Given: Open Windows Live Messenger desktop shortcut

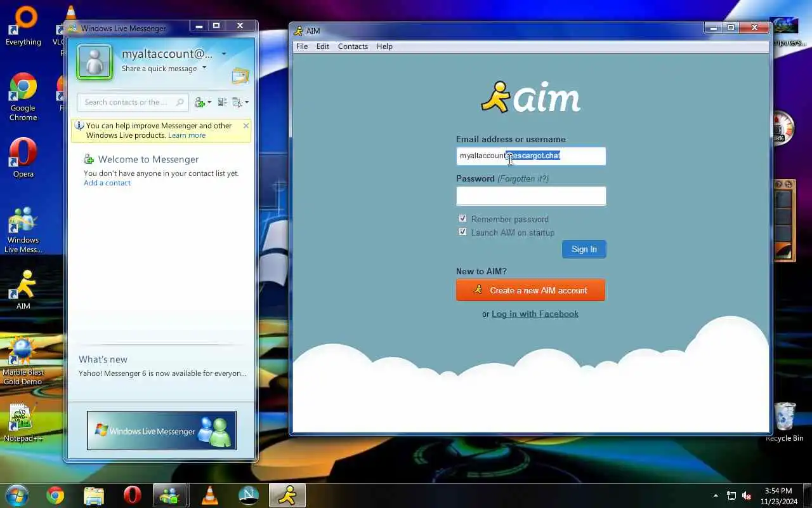Looking at the screenshot, I should click(23, 230).
